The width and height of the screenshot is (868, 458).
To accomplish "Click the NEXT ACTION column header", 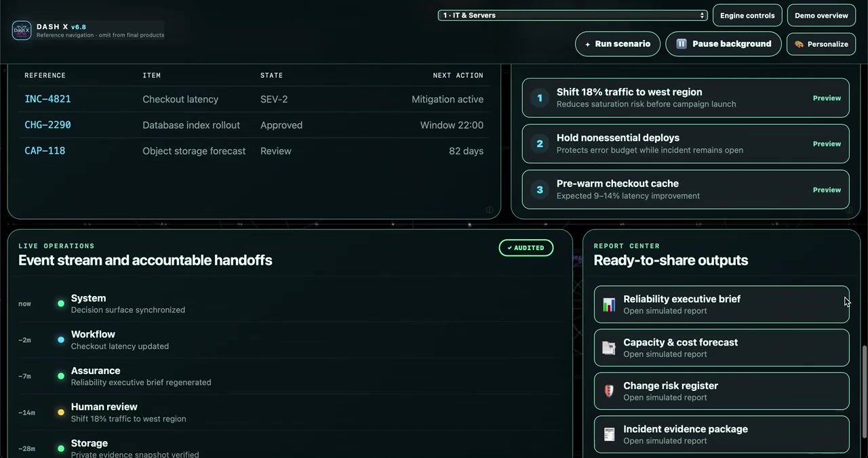I will [458, 75].
